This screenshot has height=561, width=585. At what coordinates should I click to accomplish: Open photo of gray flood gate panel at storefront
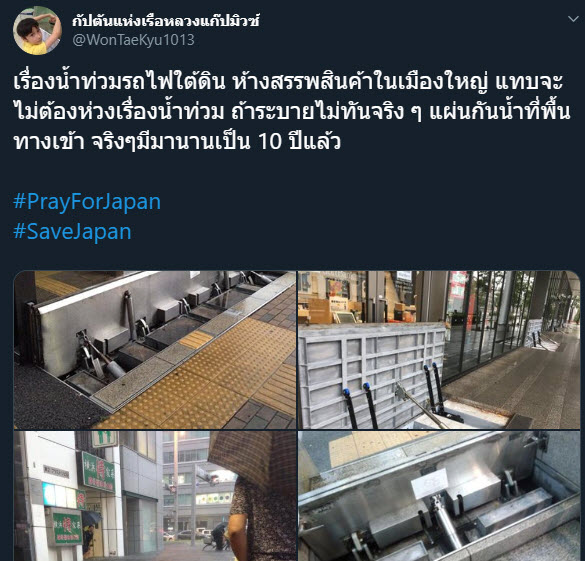click(439, 350)
